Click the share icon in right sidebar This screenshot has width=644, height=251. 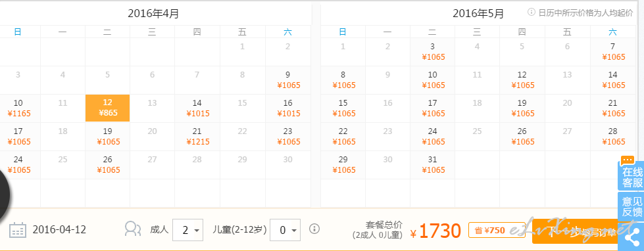click(x=633, y=237)
